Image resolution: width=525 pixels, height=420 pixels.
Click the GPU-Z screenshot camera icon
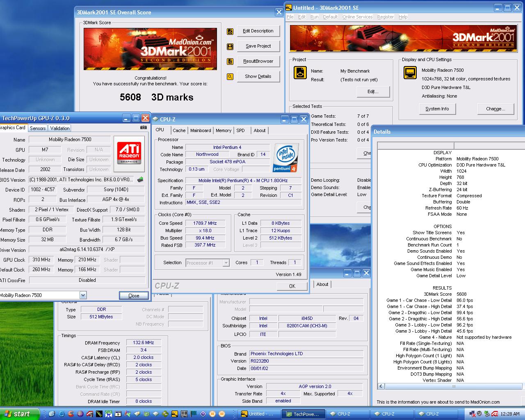[143, 128]
